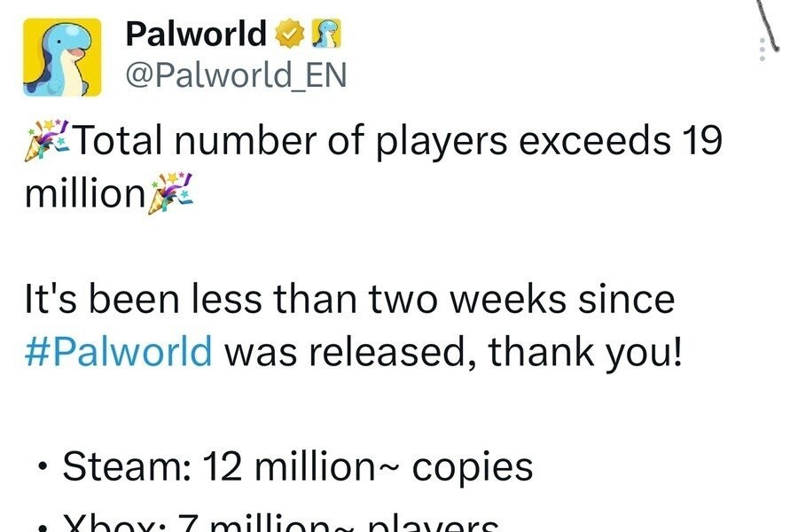
Task: Click the bullet point before "Steam"
Action: pos(39,468)
